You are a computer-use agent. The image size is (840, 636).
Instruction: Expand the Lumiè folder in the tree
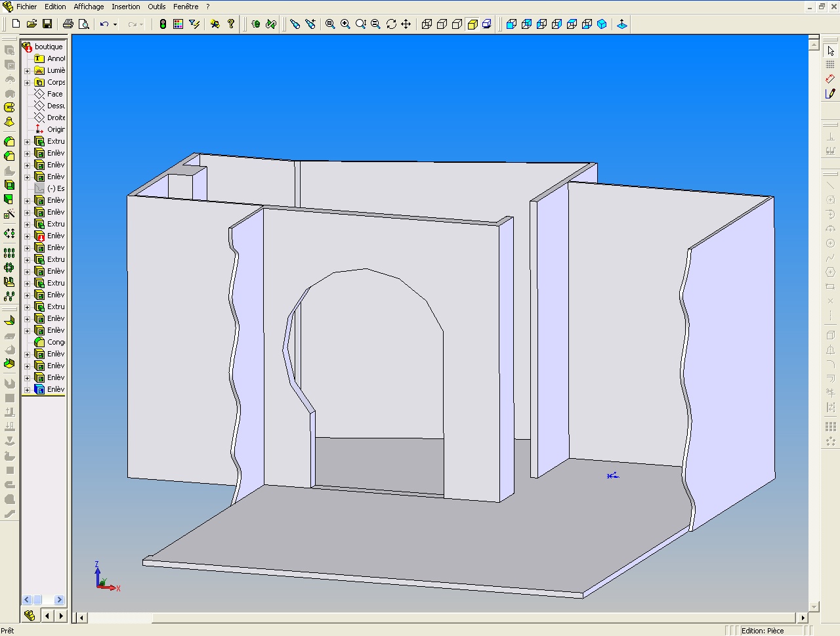pyautogui.click(x=27, y=70)
